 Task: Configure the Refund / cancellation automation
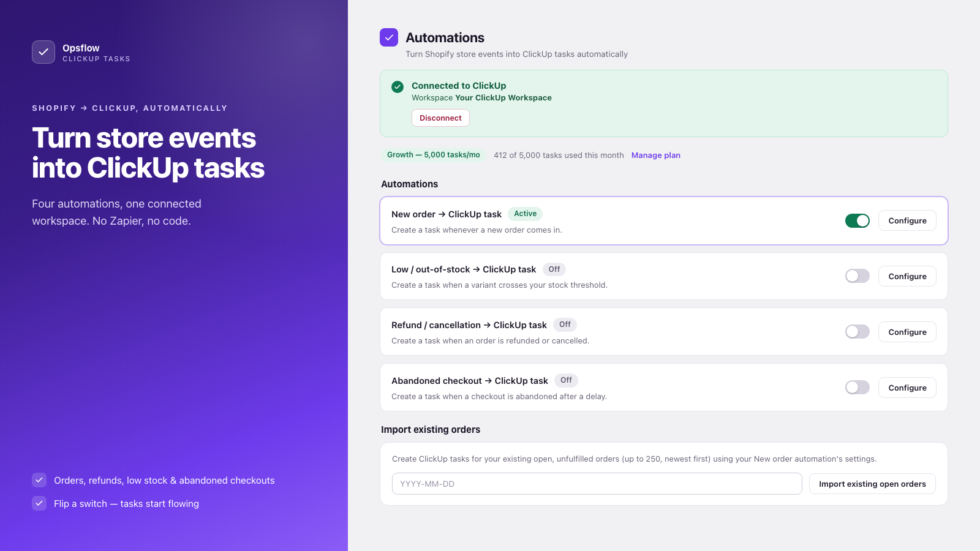pyautogui.click(x=907, y=332)
